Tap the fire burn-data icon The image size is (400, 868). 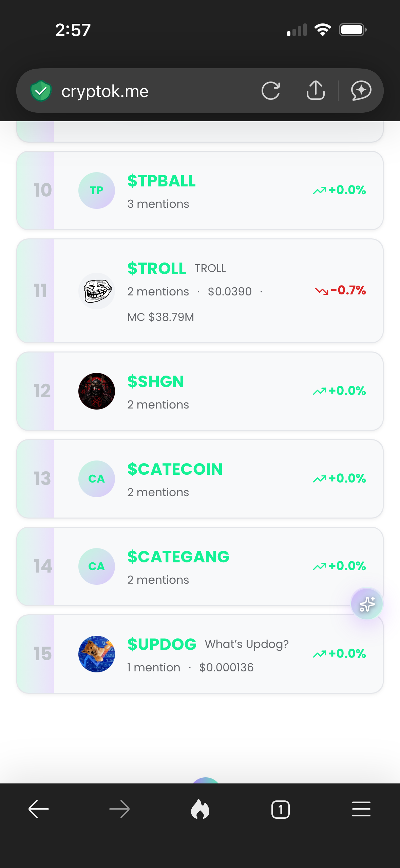tap(200, 809)
